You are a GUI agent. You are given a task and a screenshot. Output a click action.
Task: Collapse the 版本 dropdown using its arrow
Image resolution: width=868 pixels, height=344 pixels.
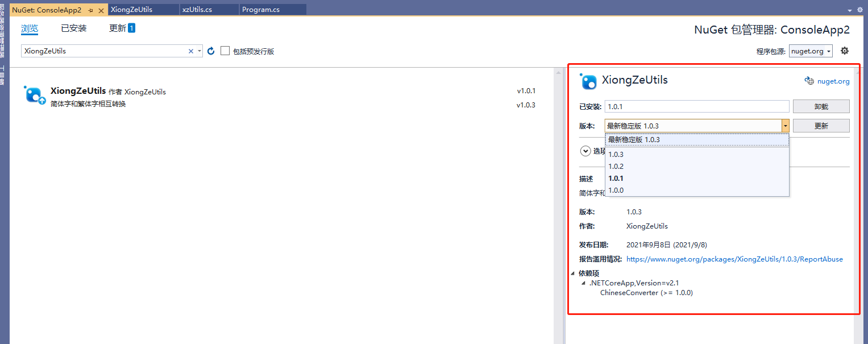[x=786, y=126]
